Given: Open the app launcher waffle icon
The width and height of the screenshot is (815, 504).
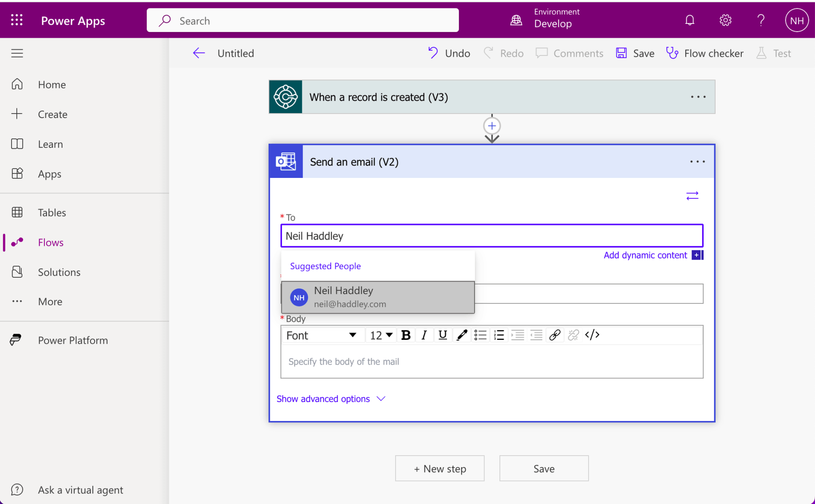Looking at the screenshot, I should (17, 20).
